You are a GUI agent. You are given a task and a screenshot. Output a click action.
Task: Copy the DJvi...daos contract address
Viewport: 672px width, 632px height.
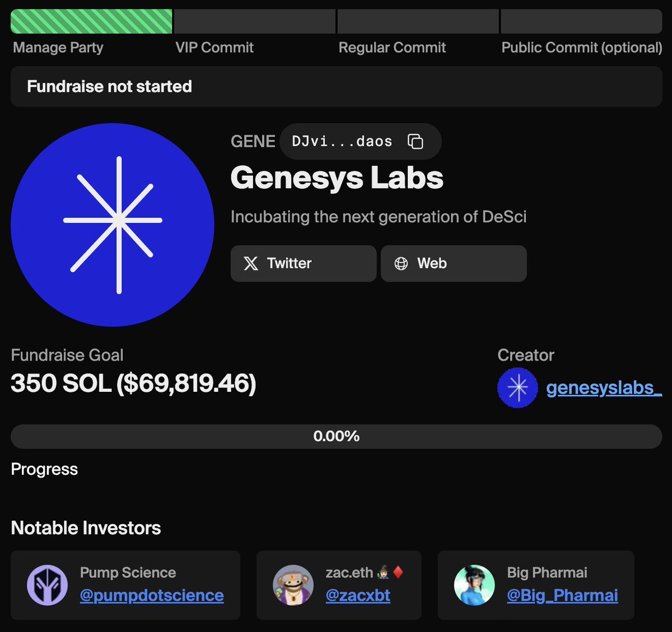pos(415,142)
